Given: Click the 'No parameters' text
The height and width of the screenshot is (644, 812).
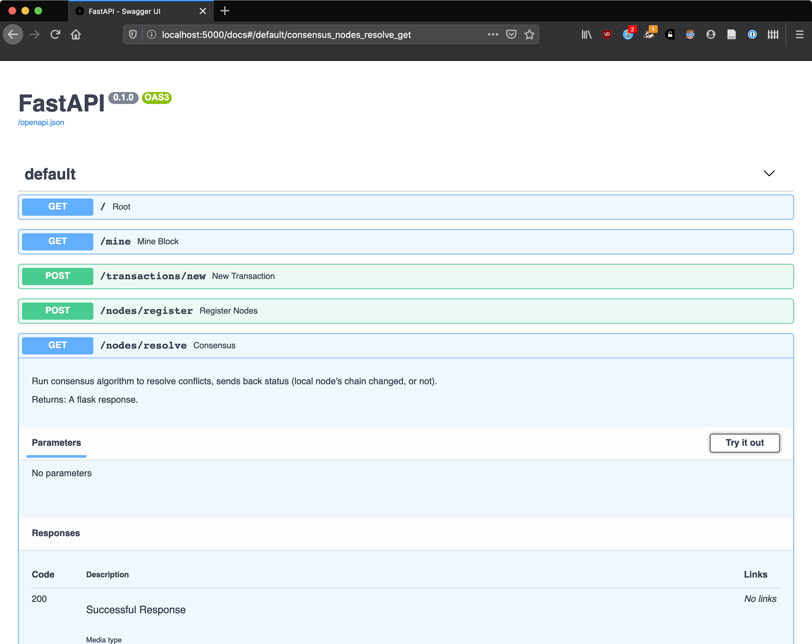Looking at the screenshot, I should tap(61, 473).
